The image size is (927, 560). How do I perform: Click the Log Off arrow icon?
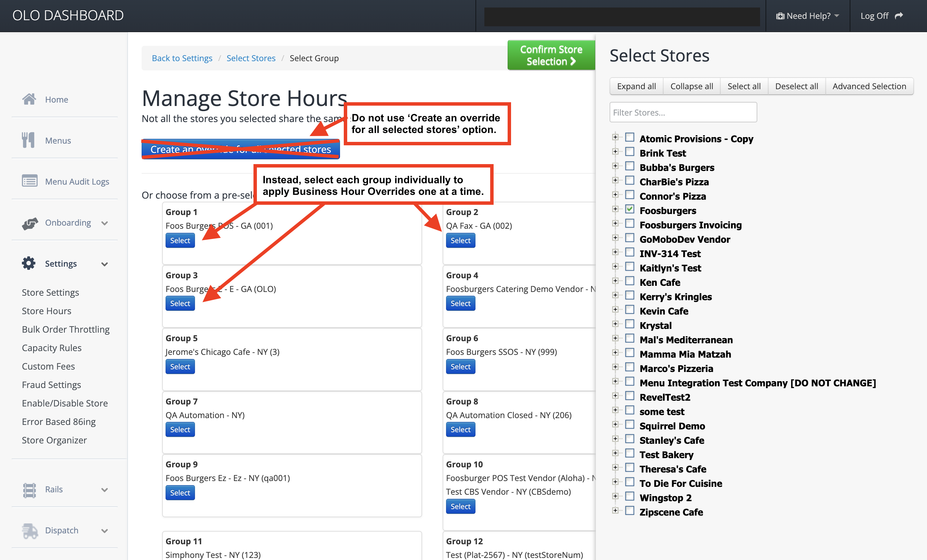(899, 16)
